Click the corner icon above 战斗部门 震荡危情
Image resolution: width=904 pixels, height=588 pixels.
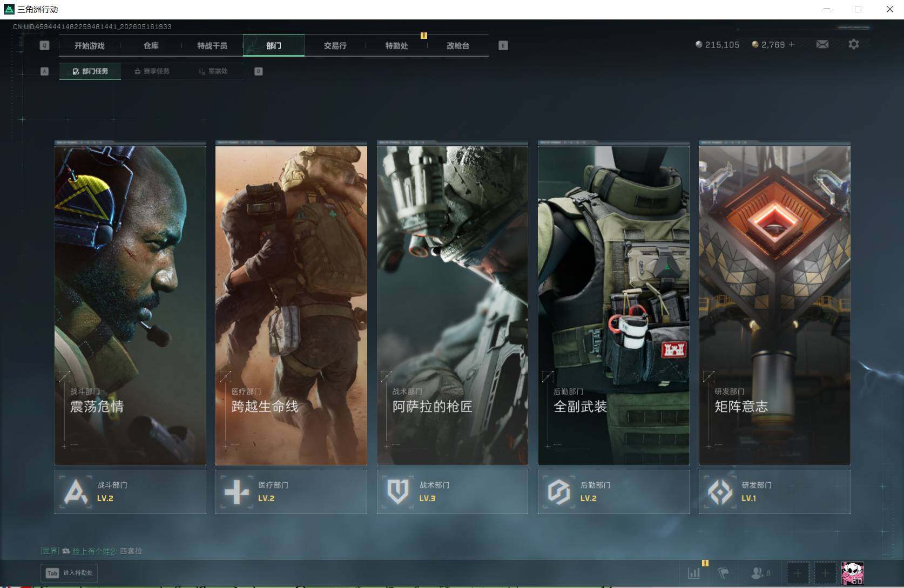point(64,376)
